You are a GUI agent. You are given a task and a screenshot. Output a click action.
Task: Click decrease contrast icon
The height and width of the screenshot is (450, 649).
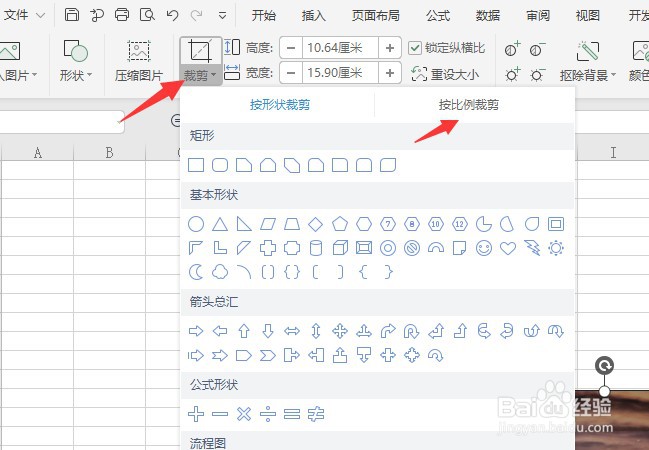[x=537, y=50]
